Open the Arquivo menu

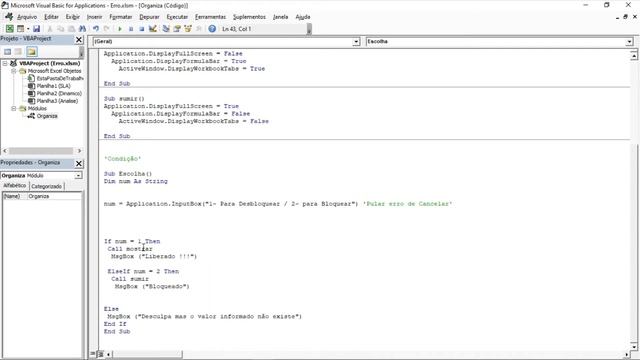pos(27,17)
